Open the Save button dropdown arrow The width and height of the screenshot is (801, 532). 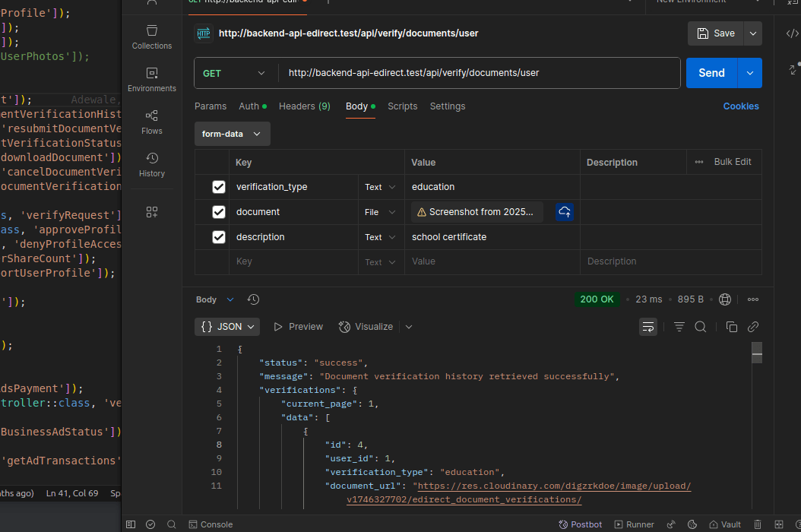pyautogui.click(x=753, y=33)
